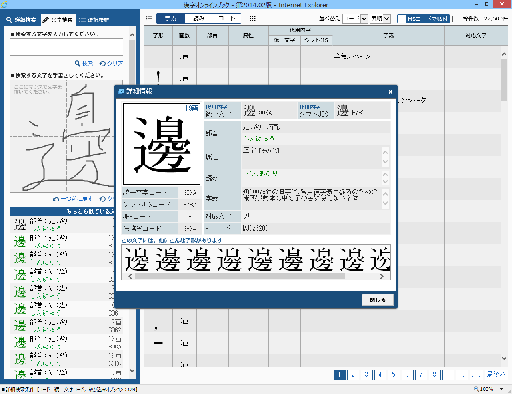Close the detail dialog with the X icon
This screenshot has width=512, height=394.
[390, 92]
